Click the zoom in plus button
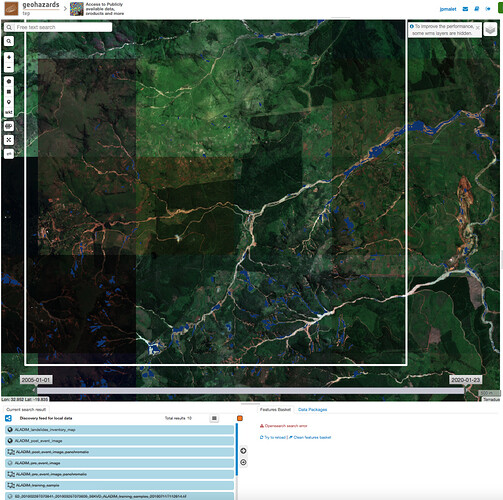 9,57
